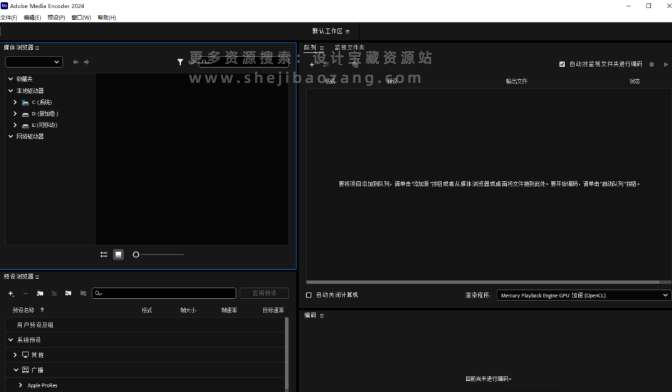Open the Queue panel menu icon

pyautogui.click(x=322, y=48)
